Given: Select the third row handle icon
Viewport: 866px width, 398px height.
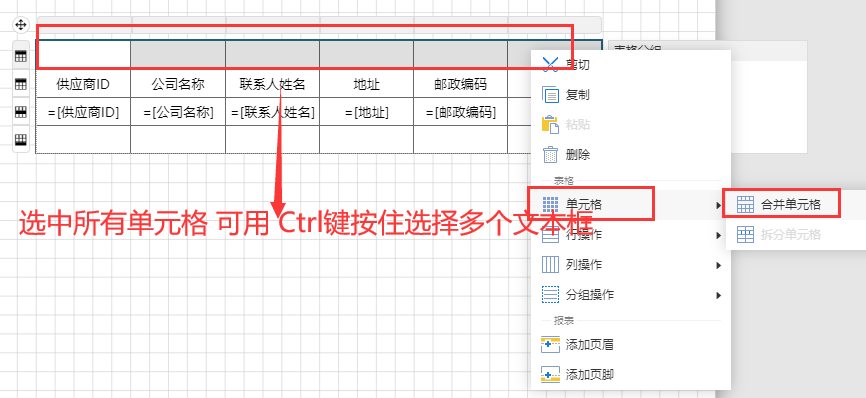Looking at the screenshot, I should point(20,112).
